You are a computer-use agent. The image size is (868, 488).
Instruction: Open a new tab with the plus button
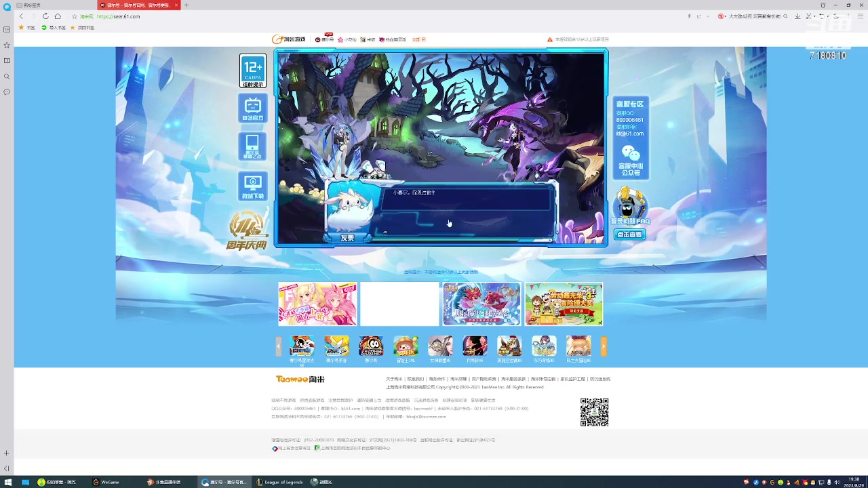[x=186, y=5]
